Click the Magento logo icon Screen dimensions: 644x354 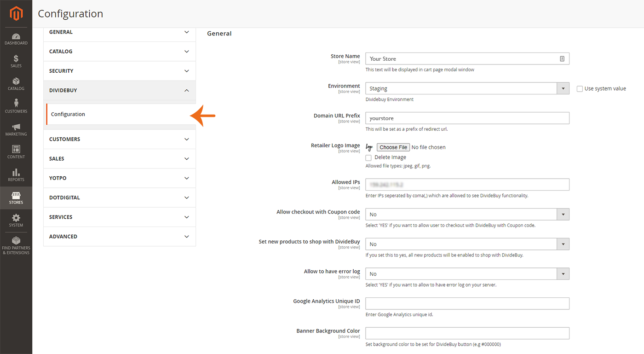(x=16, y=14)
